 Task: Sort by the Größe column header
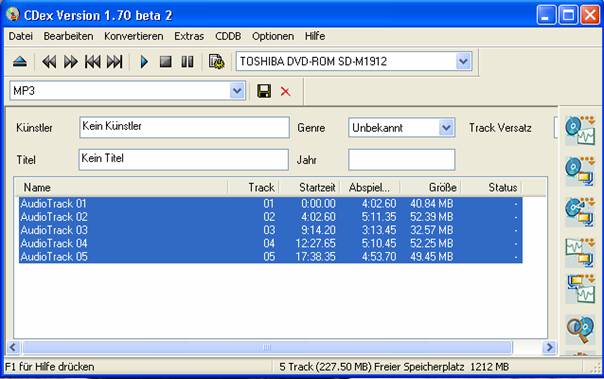(430, 188)
